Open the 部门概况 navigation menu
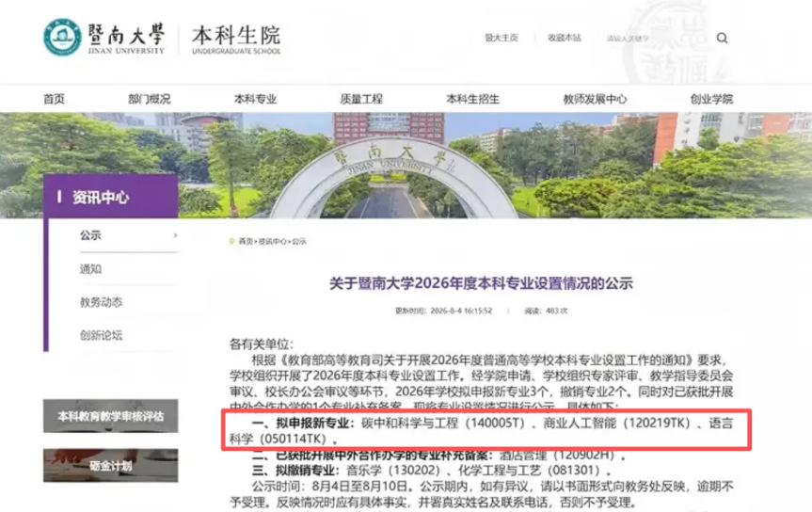This screenshot has height=512, width=812. [150, 99]
